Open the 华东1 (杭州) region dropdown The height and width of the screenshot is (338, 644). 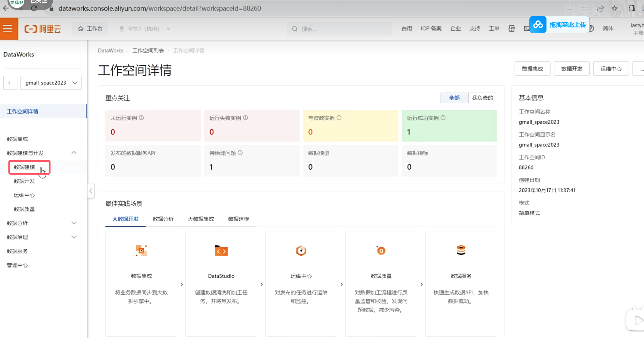(x=145, y=29)
